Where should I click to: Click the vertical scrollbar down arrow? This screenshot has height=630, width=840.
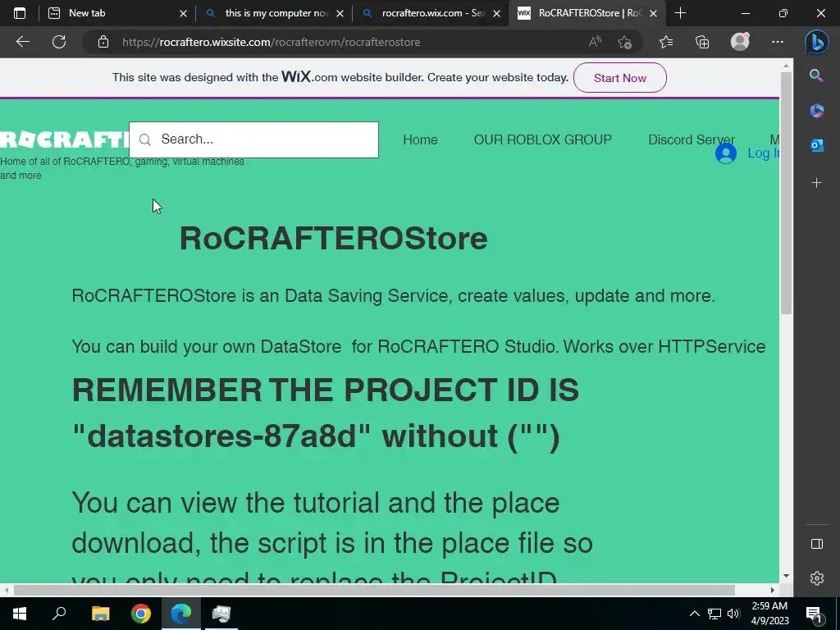point(786,576)
